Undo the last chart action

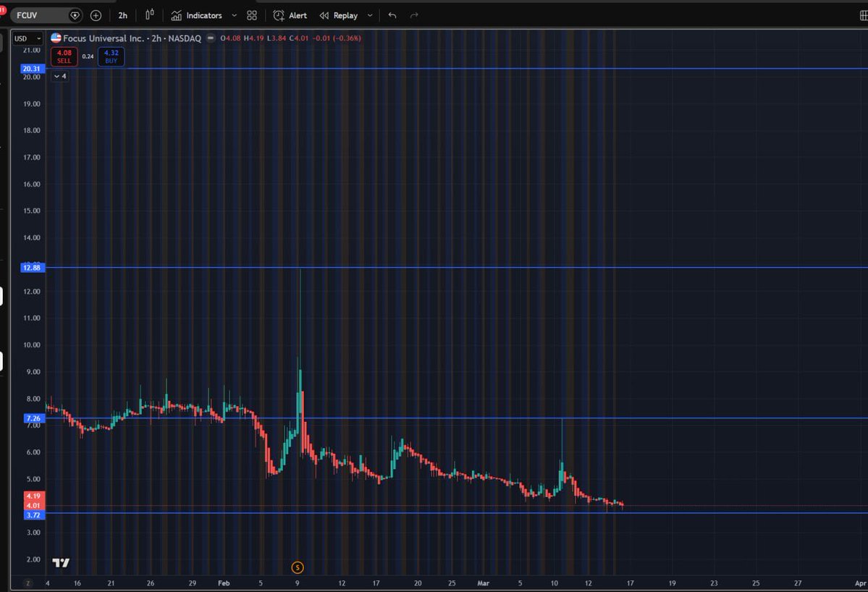pos(392,15)
